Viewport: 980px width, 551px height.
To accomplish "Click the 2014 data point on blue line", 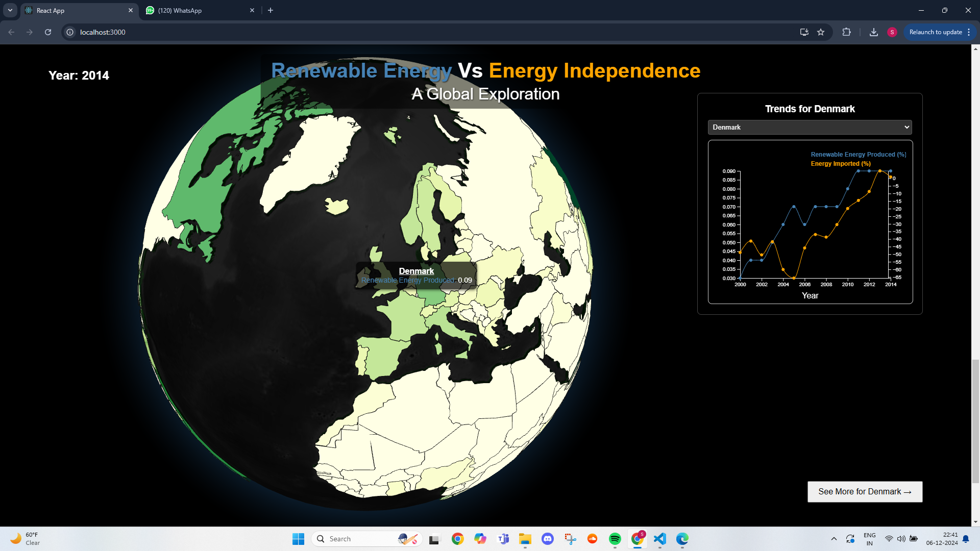I will tap(891, 171).
